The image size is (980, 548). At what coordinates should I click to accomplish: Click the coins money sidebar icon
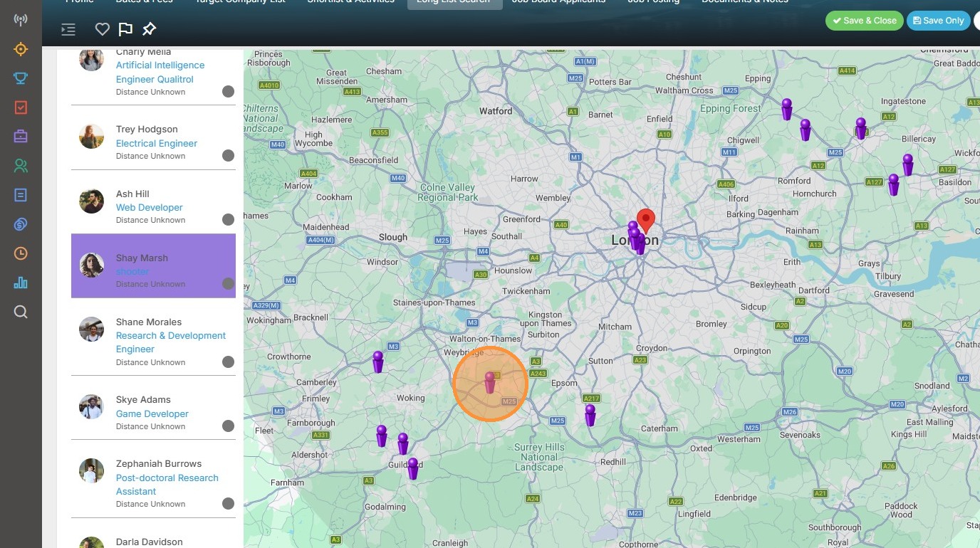click(21, 224)
